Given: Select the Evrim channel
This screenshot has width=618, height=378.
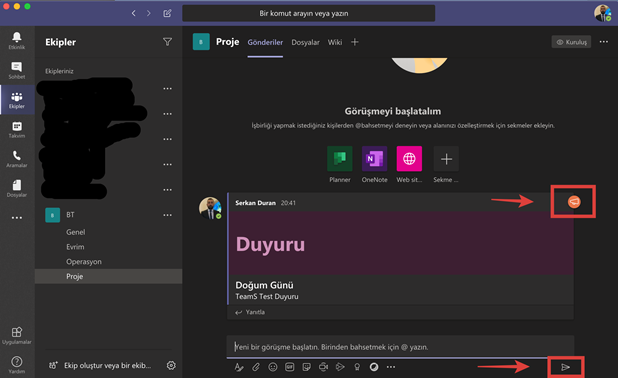Looking at the screenshot, I should [x=75, y=247].
